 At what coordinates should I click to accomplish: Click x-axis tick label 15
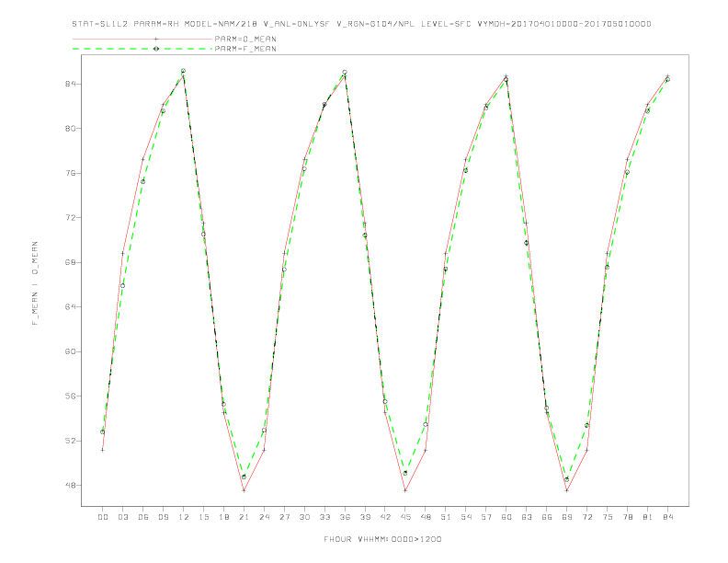(x=203, y=517)
